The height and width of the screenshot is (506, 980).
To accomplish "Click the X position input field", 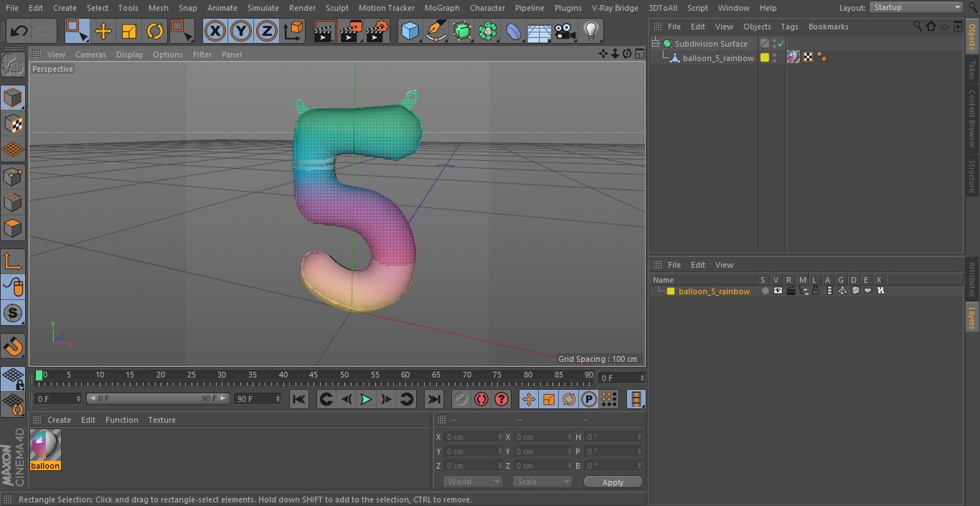I will [473, 437].
